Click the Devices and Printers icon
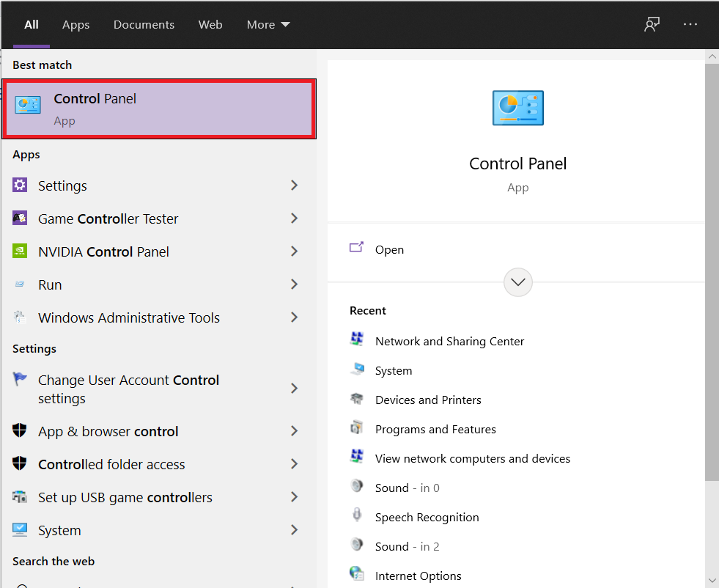The width and height of the screenshot is (719, 588). pos(357,398)
